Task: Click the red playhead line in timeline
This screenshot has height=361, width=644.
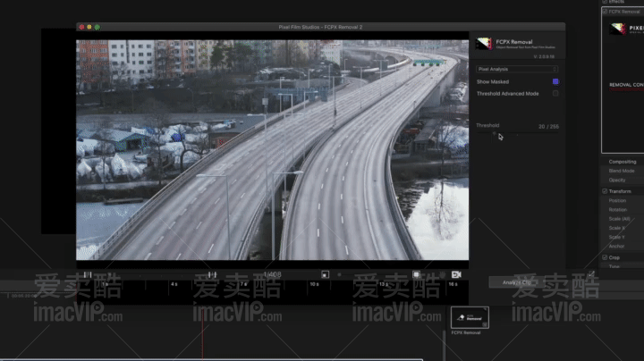Action: pos(202,336)
